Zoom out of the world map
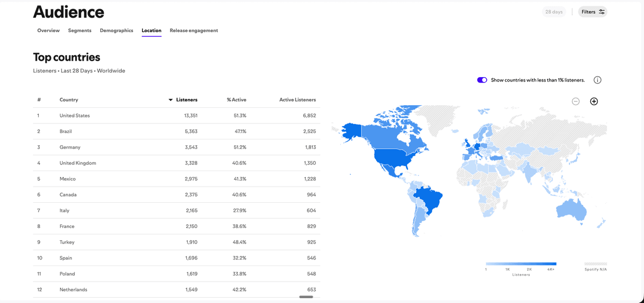 tap(575, 101)
